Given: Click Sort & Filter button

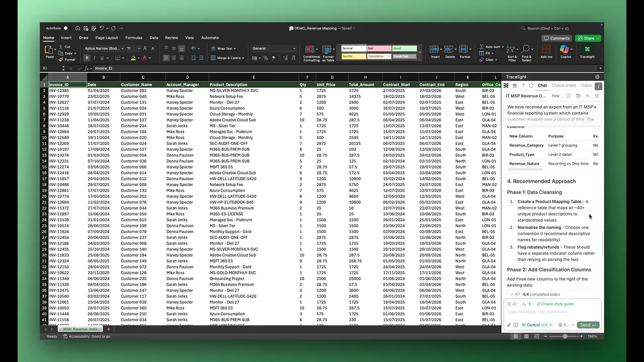Looking at the screenshot, I should tap(512, 52).
